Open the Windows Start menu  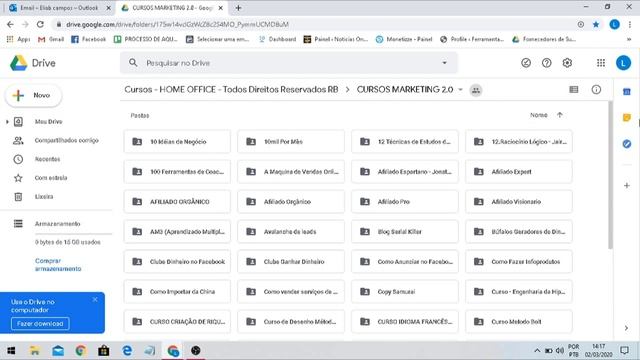coord(11,351)
